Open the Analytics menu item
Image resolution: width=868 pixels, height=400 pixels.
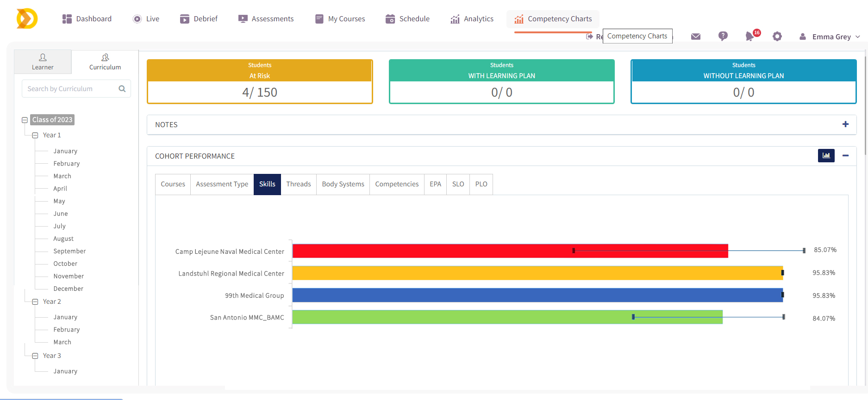[x=472, y=19]
